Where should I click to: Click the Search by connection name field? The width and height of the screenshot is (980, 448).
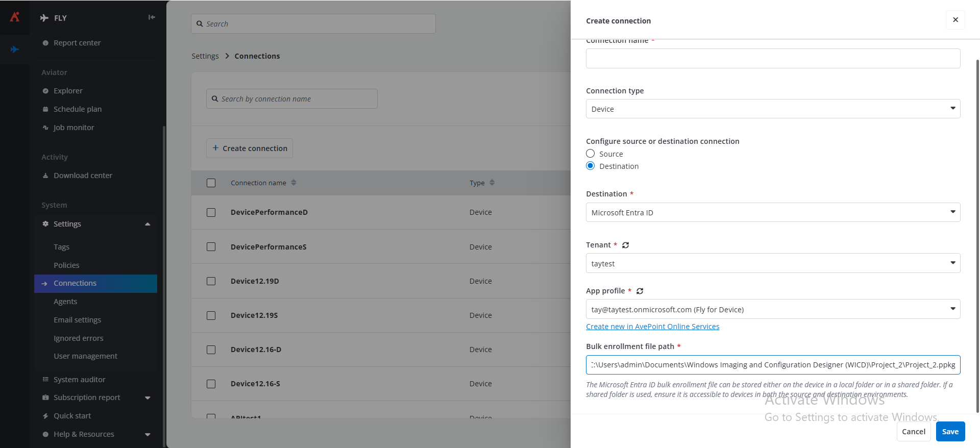point(292,99)
